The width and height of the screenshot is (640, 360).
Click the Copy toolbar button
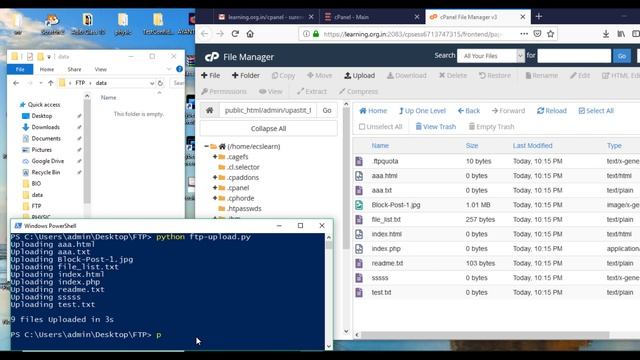(x=283, y=76)
